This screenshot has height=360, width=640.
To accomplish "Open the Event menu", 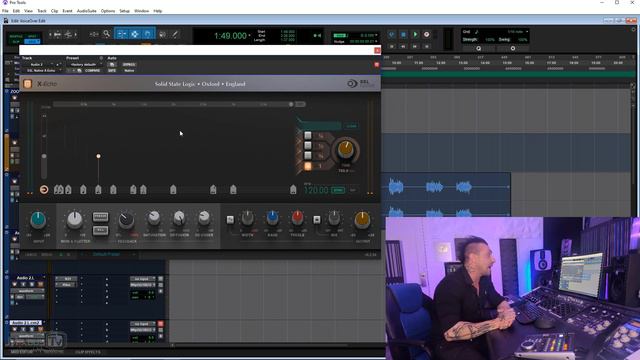I will [67, 11].
